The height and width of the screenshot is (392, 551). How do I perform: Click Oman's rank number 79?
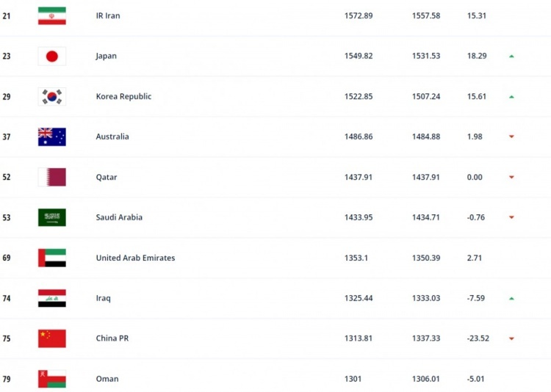(7, 379)
